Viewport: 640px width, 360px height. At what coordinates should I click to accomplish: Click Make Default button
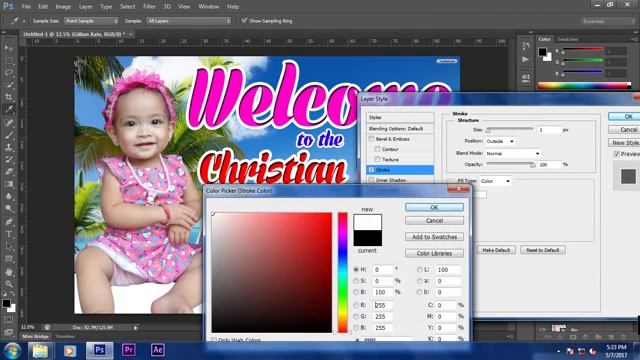[496, 250]
